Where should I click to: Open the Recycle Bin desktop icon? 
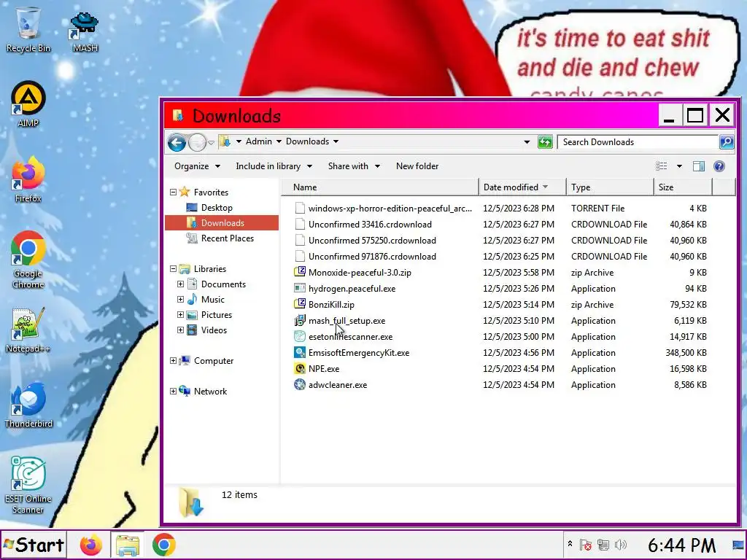pos(28,29)
